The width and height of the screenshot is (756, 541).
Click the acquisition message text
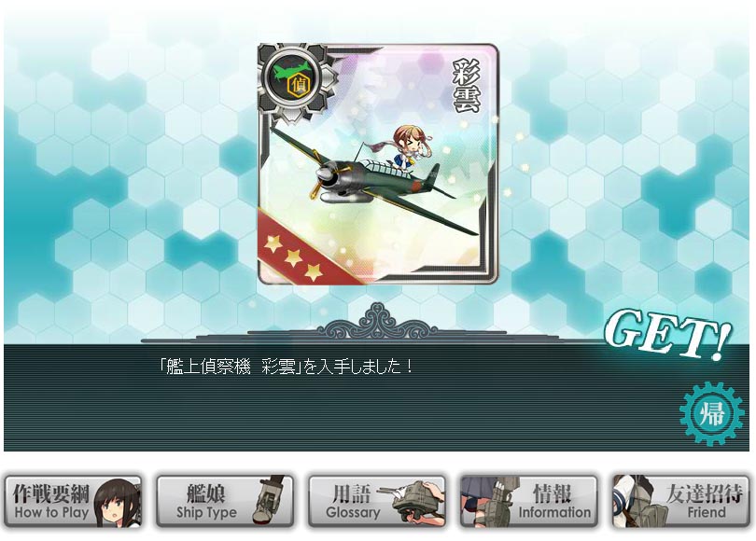tap(287, 368)
